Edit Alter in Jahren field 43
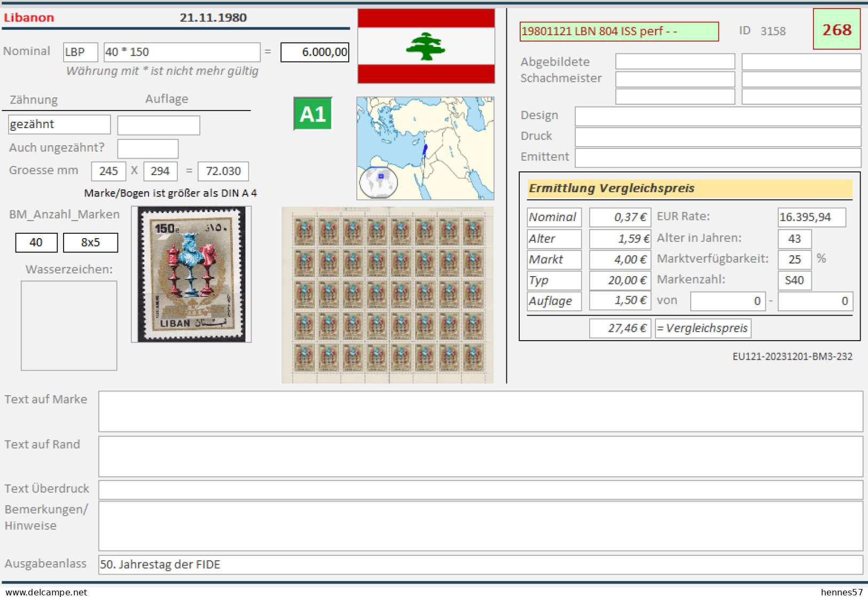 (795, 239)
